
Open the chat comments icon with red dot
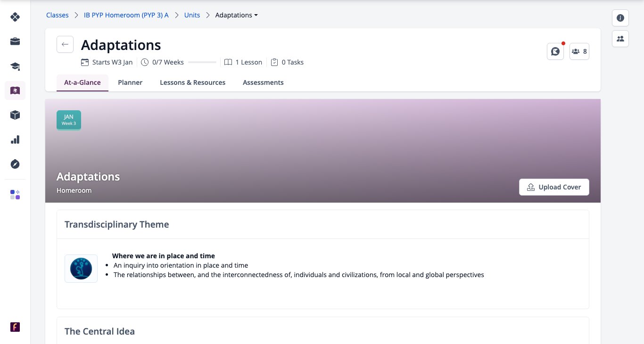555,51
